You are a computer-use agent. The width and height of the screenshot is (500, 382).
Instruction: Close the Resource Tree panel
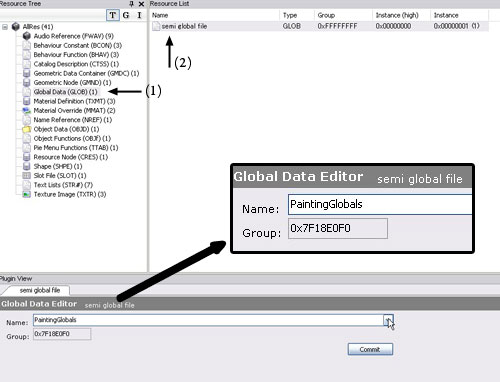(x=141, y=4)
